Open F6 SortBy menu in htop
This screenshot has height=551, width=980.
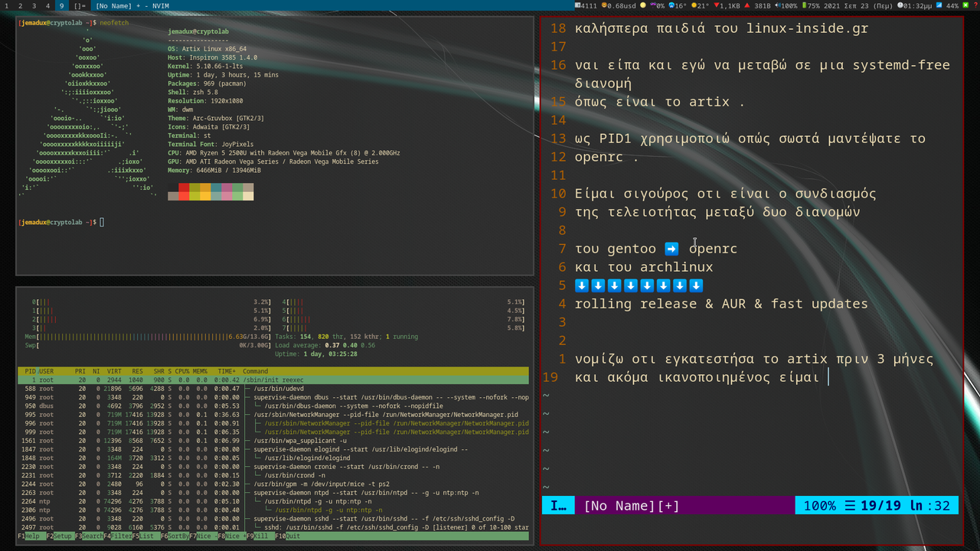[x=175, y=536]
